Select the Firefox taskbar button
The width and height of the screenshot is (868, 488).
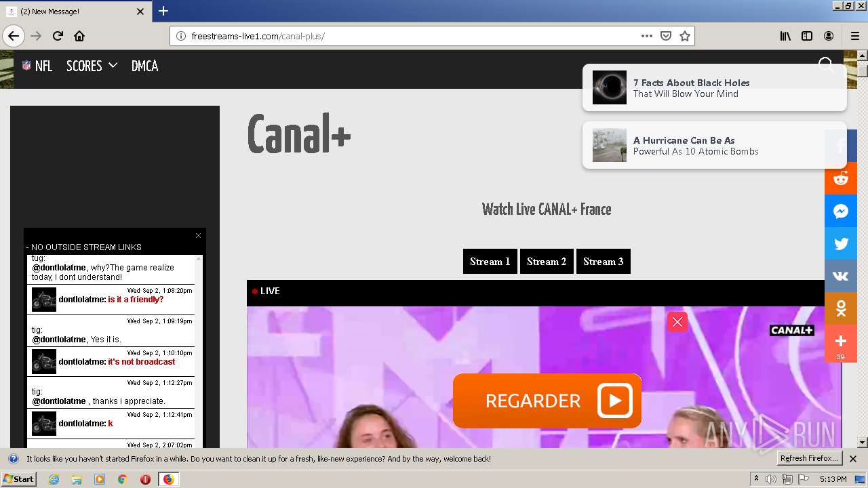point(168,479)
